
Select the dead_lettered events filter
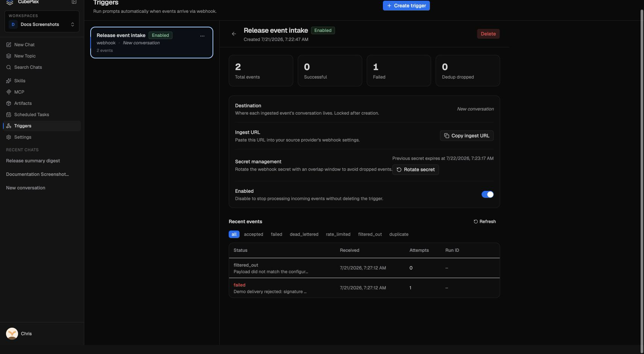point(304,234)
